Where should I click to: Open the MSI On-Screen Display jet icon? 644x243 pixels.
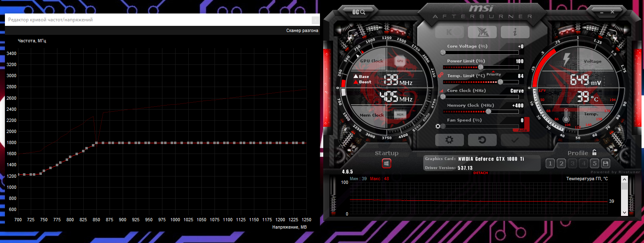[x=482, y=32]
